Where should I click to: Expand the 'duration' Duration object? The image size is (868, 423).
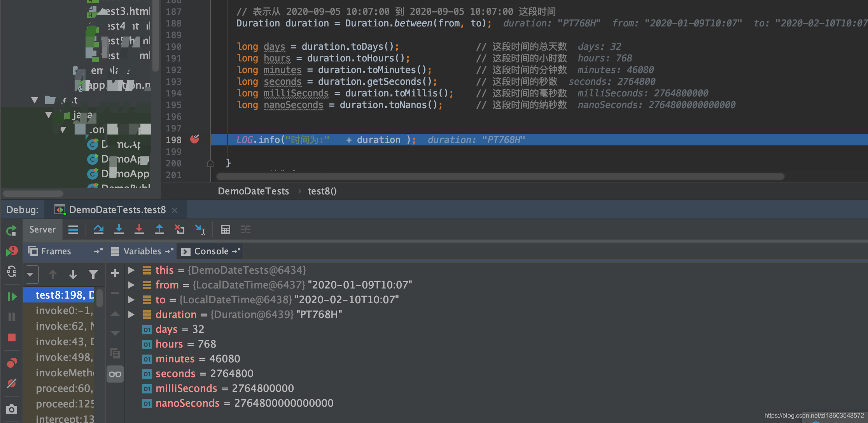132,315
